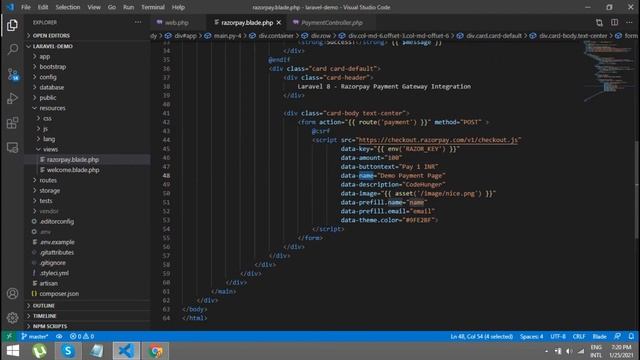The width and height of the screenshot is (640, 360).
Task: Click the volume icon in system tray
Action: point(569,351)
